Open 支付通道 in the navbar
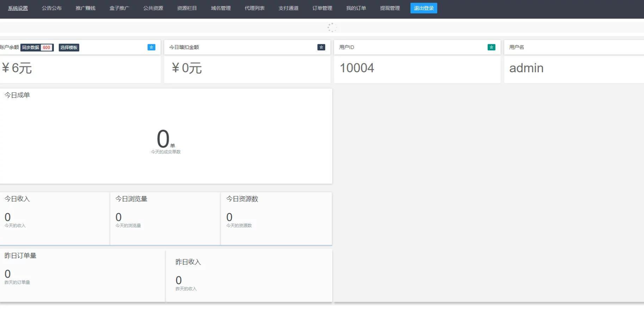Screen dimensions: 644x309 click(288, 8)
